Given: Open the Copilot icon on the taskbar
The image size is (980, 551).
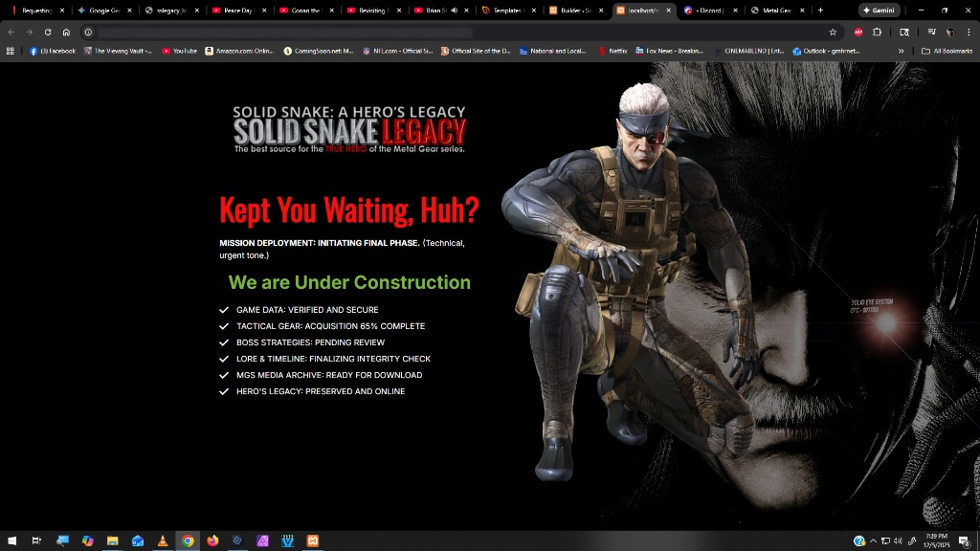Looking at the screenshot, I should pos(87,540).
